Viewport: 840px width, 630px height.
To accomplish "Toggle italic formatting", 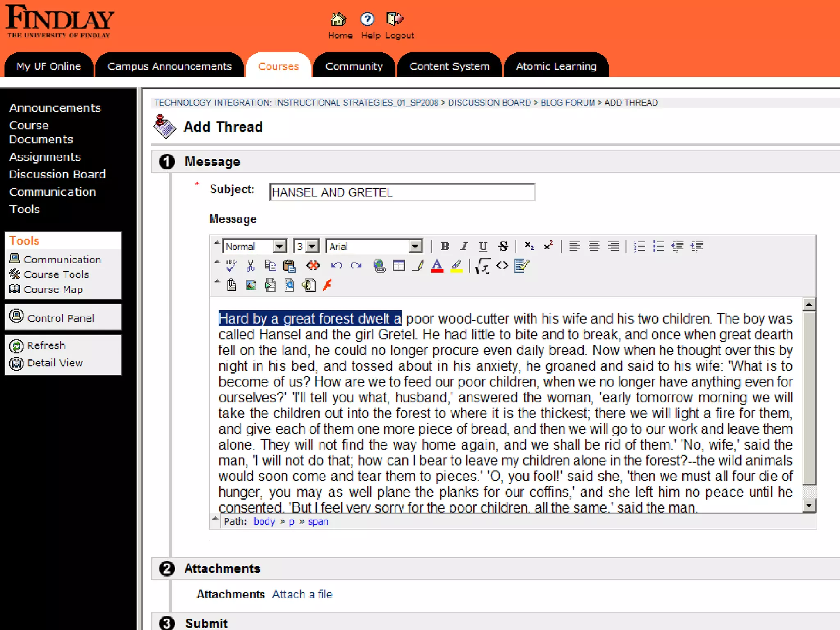I will click(x=464, y=246).
